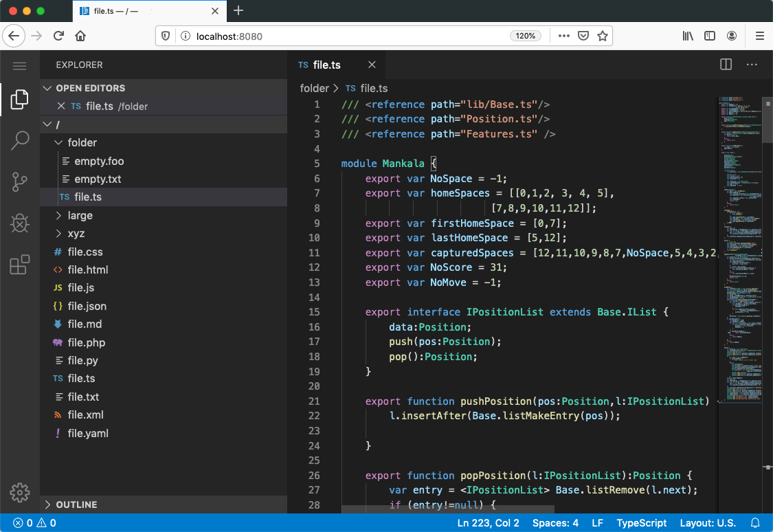Image resolution: width=773 pixels, height=532 pixels.
Task: Open the Manage settings gear
Action: click(x=20, y=493)
